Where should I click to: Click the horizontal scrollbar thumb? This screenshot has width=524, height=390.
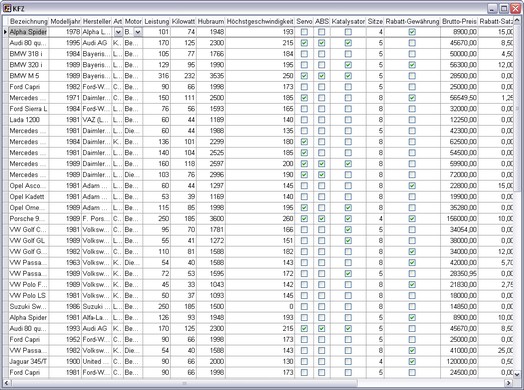coord(184,383)
